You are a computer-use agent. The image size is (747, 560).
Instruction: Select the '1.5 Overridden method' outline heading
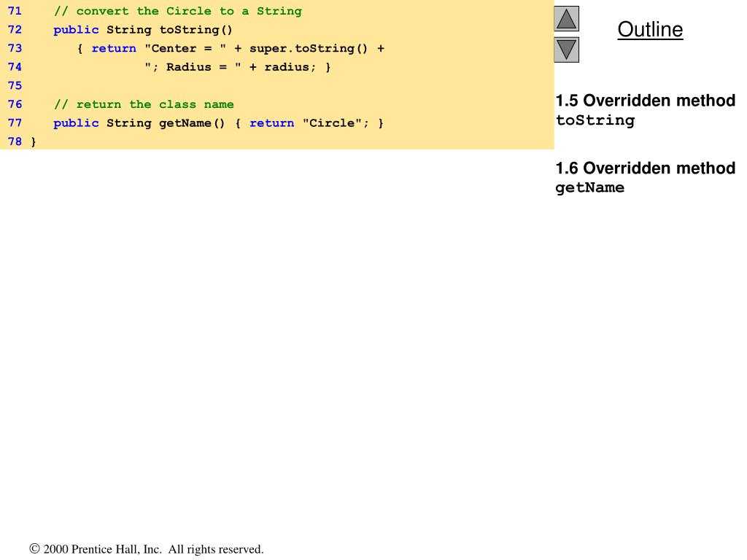pos(646,101)
